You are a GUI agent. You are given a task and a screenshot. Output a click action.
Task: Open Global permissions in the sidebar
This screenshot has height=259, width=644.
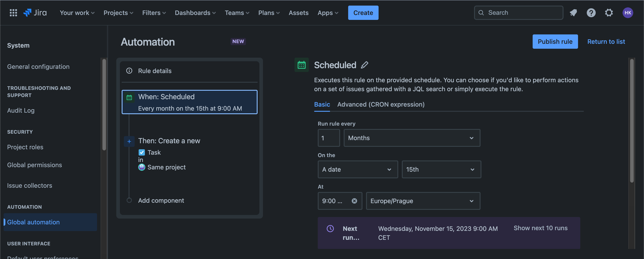coord(34,165)
